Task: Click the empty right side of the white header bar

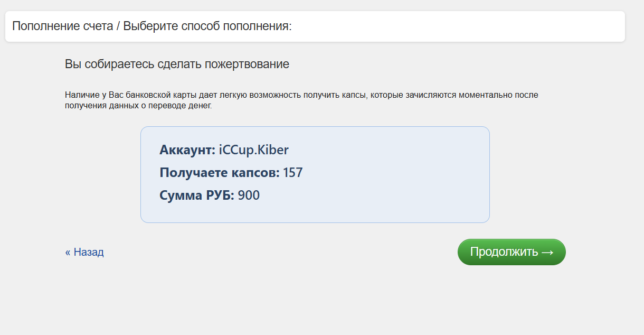Action: 475,26
